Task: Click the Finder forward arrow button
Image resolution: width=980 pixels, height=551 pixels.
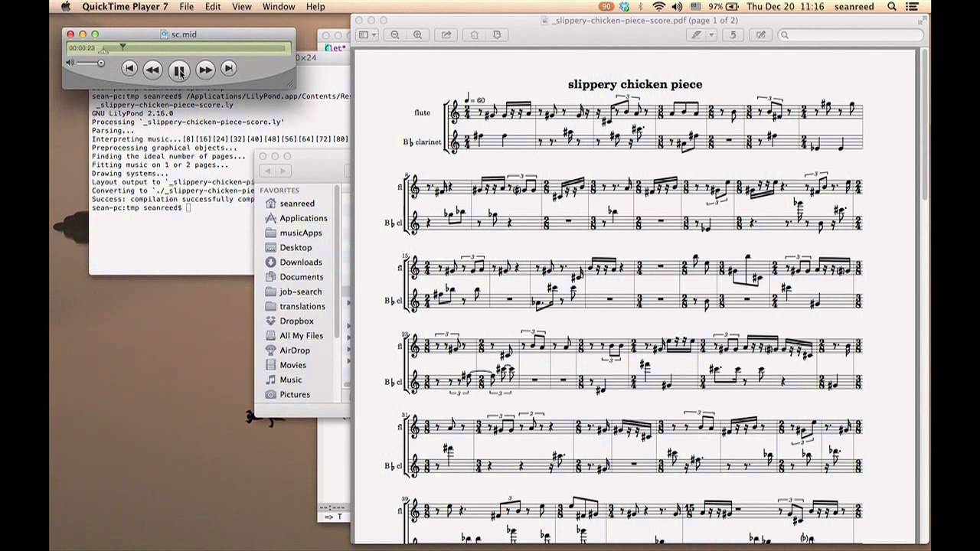Action: [x=283, y=171]
